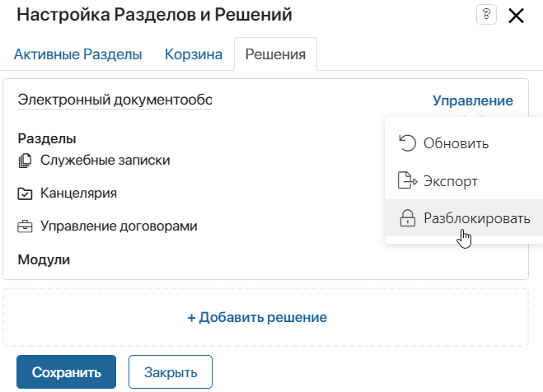The height and width of the screenshot is (392, 543).
Task: Click the padlock icon beside Разблокировать
Action: tap(407, 218)
